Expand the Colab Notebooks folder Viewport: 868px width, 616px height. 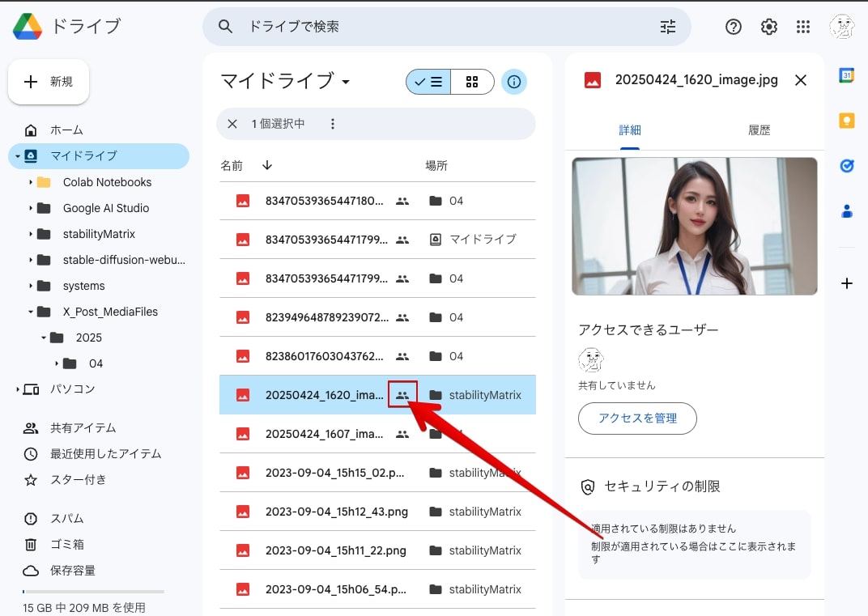coord(31,182)
